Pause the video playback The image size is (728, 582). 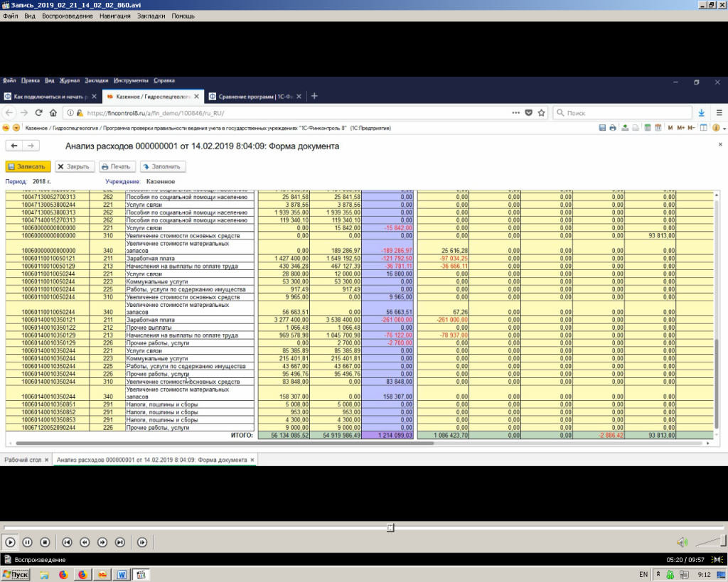(x=28, y=542)
